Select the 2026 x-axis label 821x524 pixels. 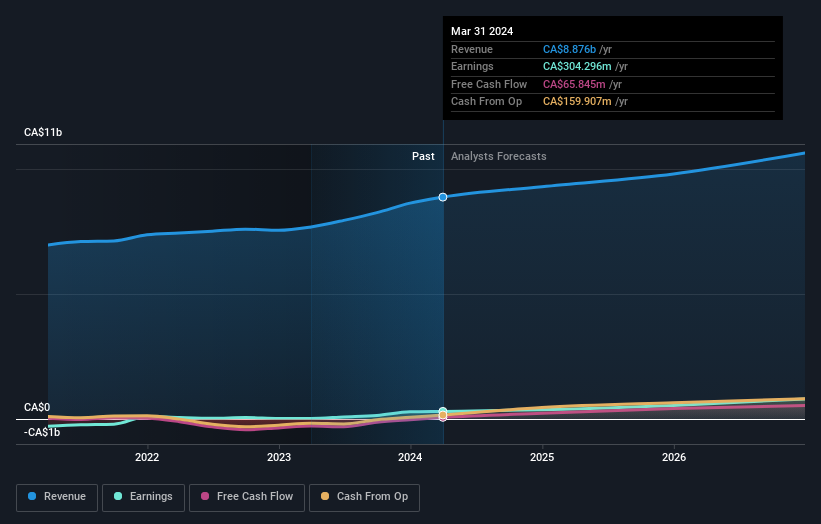pyautogui.click(x=674, y=457)
